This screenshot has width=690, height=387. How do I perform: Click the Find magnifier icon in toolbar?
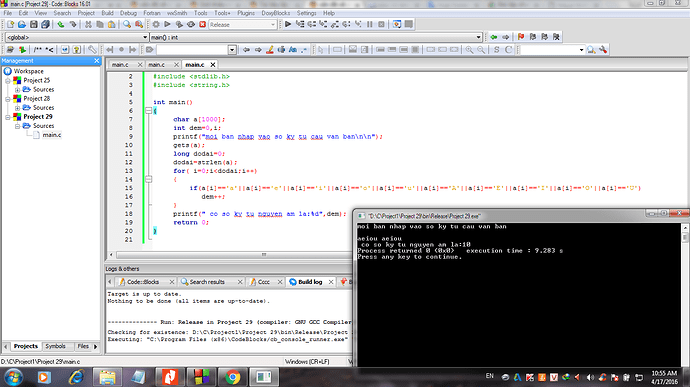(x=127, y=25)
